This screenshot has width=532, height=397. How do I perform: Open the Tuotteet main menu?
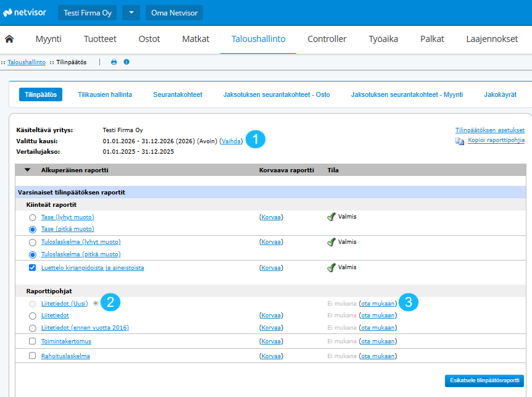point(100,39)
